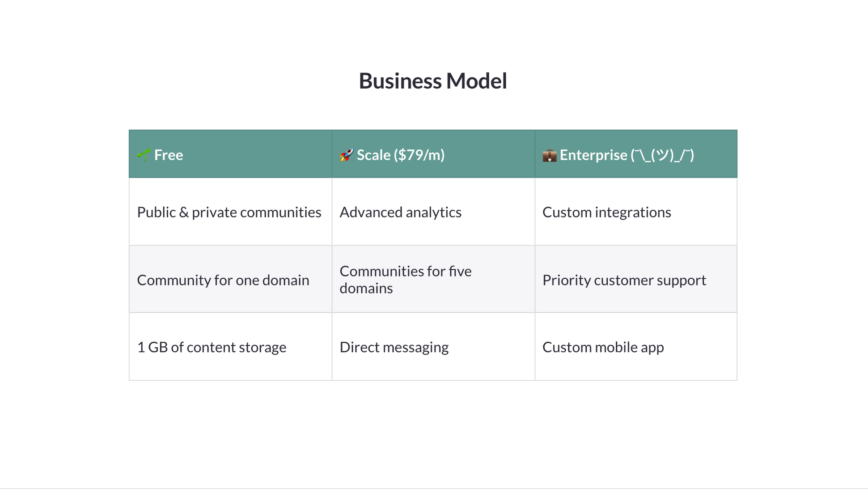Select the Business Model title
This screenshot has width=868, height=489.
tap(433, 81)
